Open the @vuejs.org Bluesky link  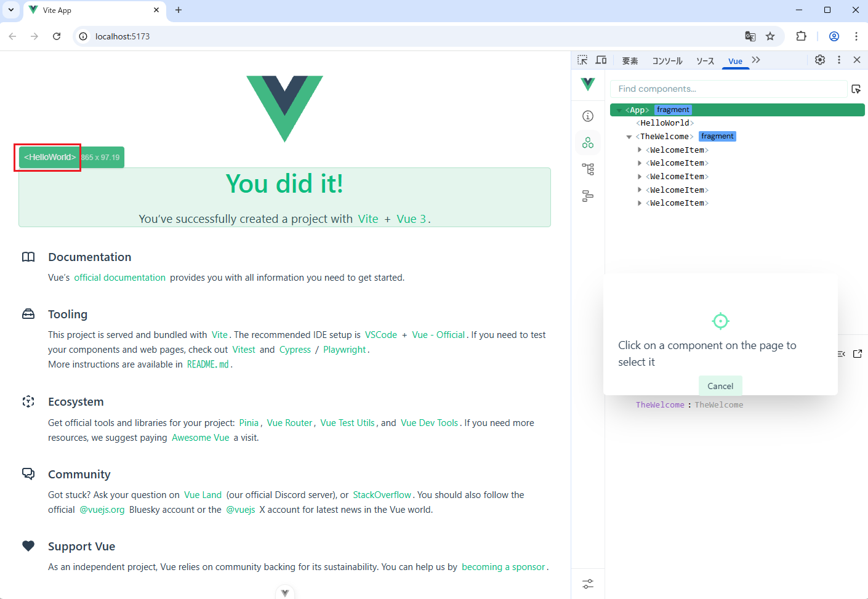[102, 510]
